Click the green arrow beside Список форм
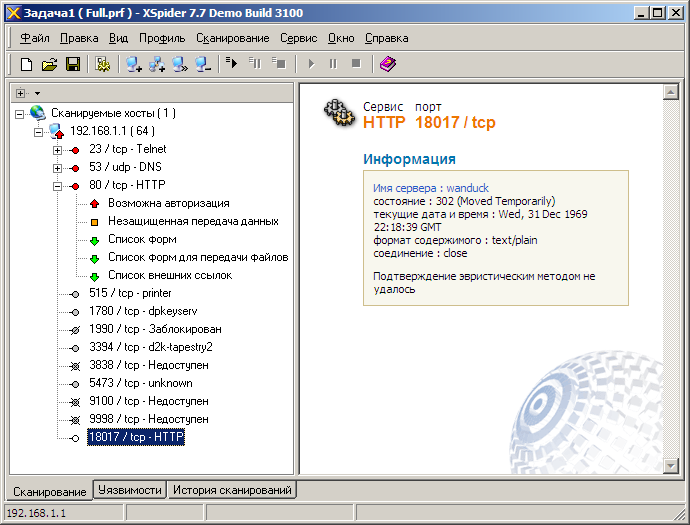The image size is (690, 525). click(94, 241)
